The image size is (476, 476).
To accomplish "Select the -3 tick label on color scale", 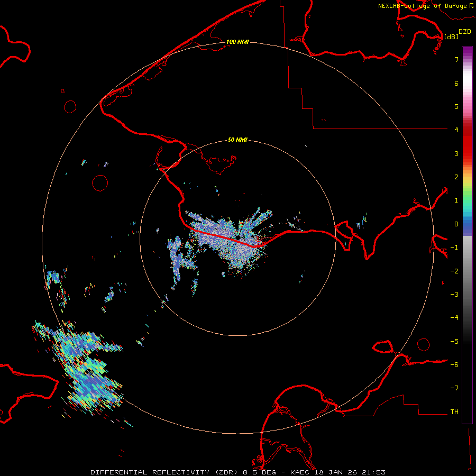I will pyautogui.click(x=454, y=295).
